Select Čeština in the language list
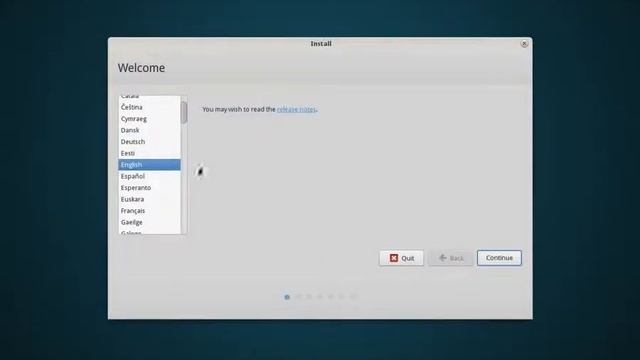The width and height of the screenshot is (640, 360). pyautogui.click(x=149, y=107)
